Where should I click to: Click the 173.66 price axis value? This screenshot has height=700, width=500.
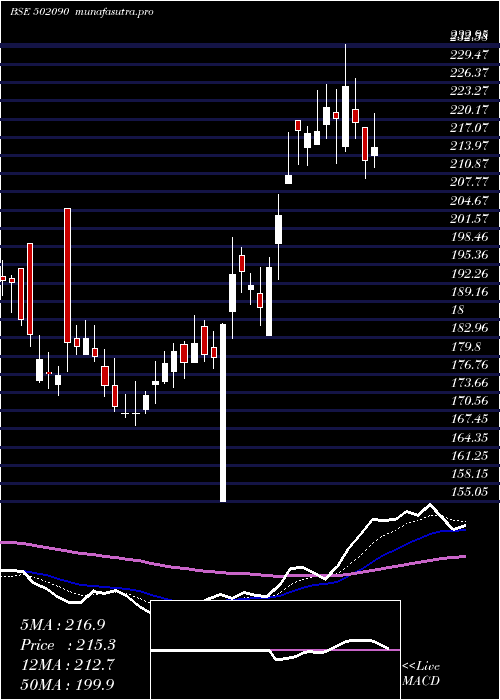point(470,383)
